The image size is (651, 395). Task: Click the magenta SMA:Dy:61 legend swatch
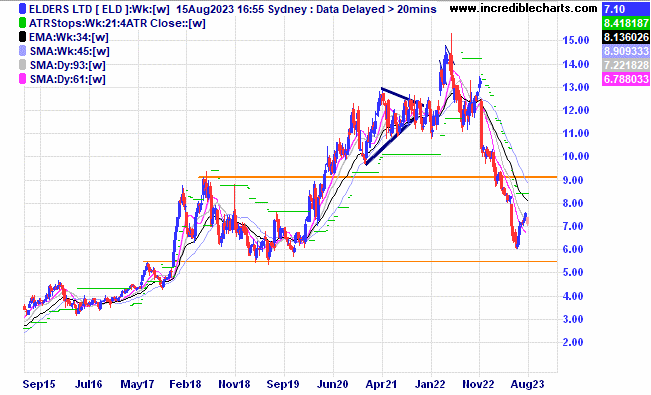point(22,79)
